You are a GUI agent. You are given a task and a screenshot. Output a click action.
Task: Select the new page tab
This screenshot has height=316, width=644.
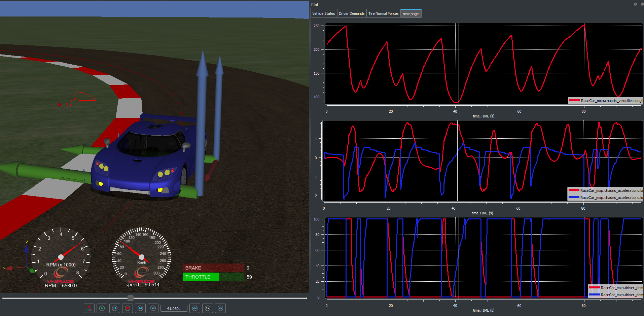coord(410,14)
